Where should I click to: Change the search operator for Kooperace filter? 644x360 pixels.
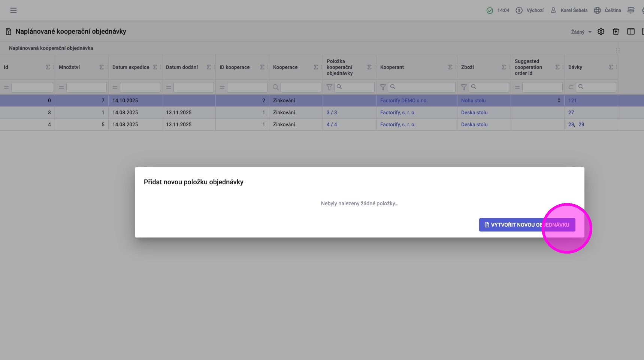tap(276, 87)
